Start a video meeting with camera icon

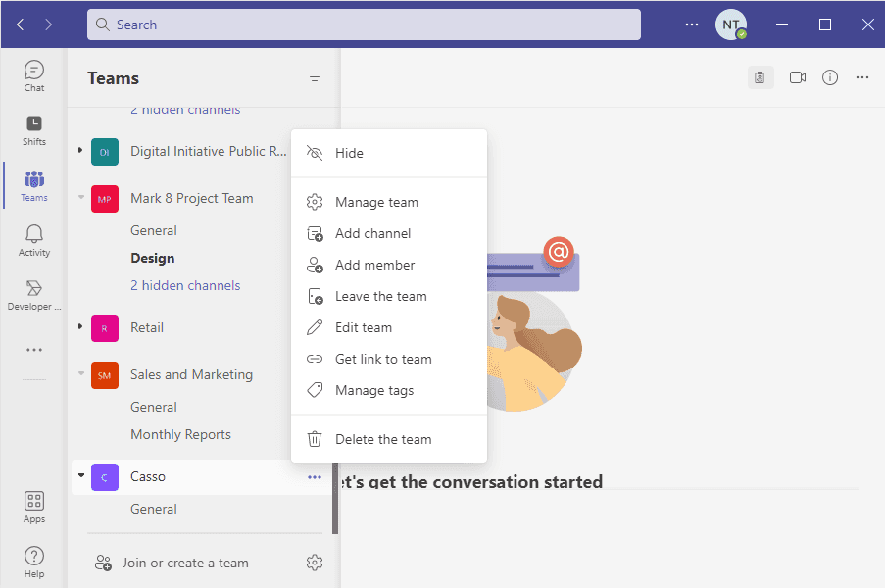tap(798, 77)
